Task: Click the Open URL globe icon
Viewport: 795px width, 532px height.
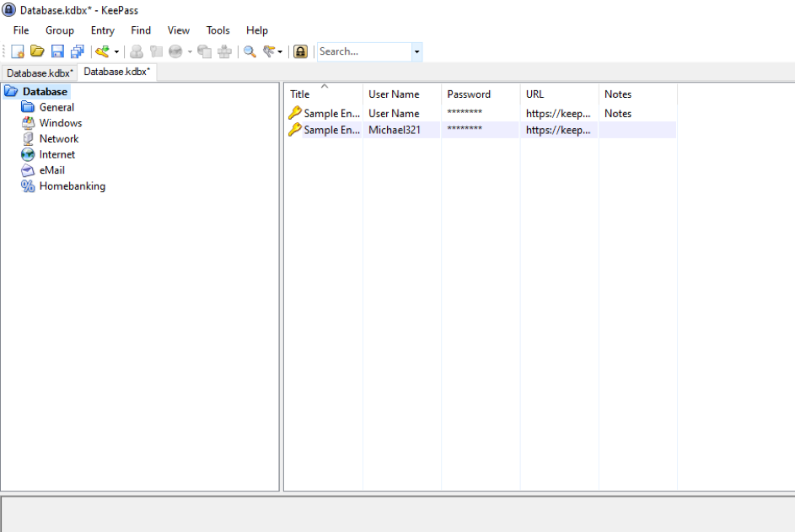Action: tap(175, 51)
